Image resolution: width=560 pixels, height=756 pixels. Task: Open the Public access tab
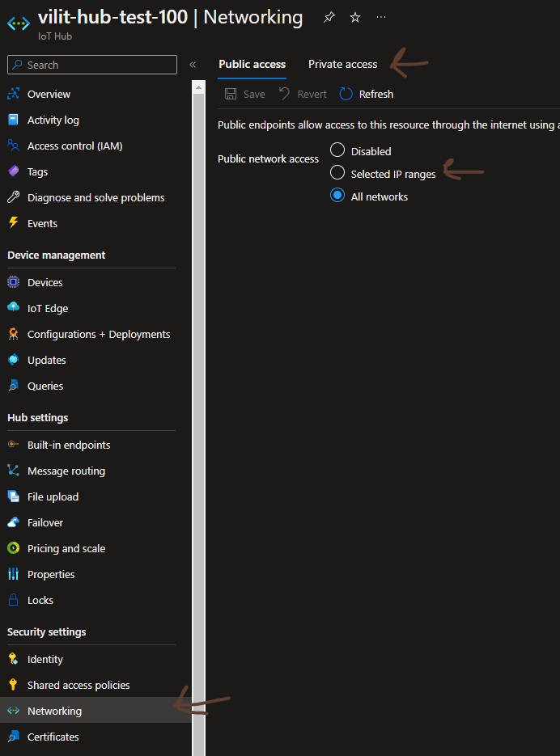(x=252, y=64)
